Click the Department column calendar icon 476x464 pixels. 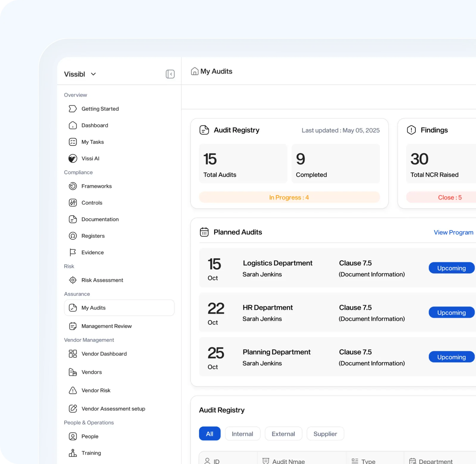pyautogui.click(x=412, y=461)
